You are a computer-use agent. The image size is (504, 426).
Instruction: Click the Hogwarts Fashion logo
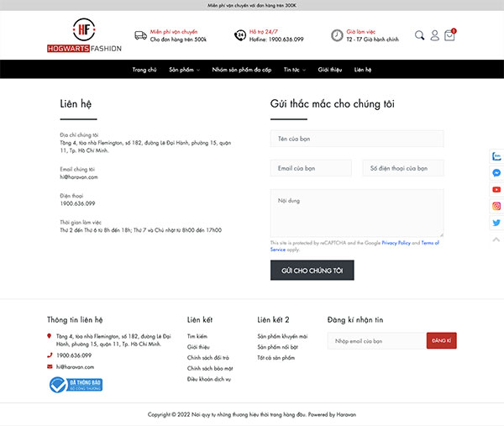point(84,35)
